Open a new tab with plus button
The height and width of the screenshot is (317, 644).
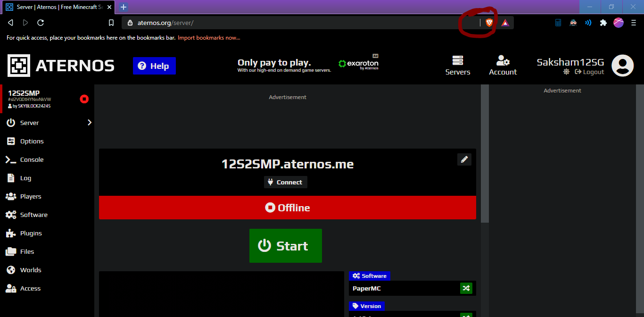[x=124, y=7]
